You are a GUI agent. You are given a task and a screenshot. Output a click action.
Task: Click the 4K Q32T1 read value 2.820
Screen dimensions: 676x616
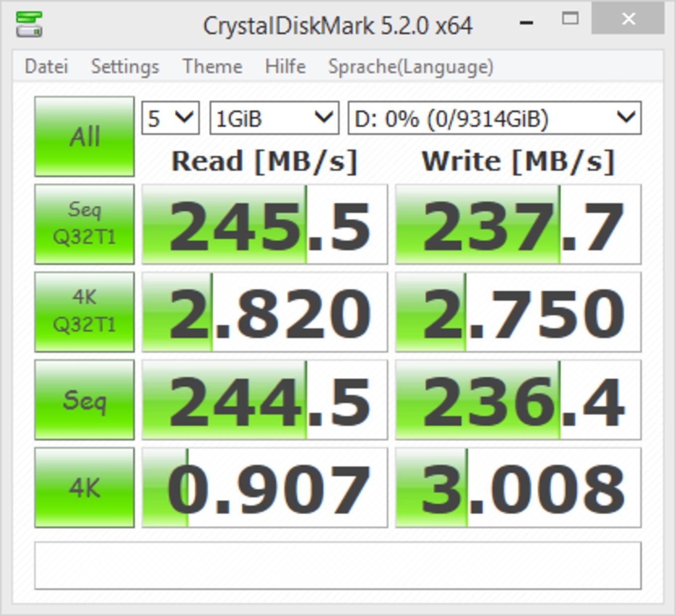tap(264, 312)
